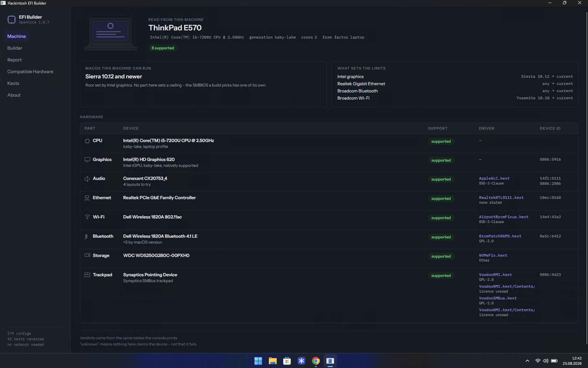Click the EFI Builder chip logo icon

click(11, 20)
